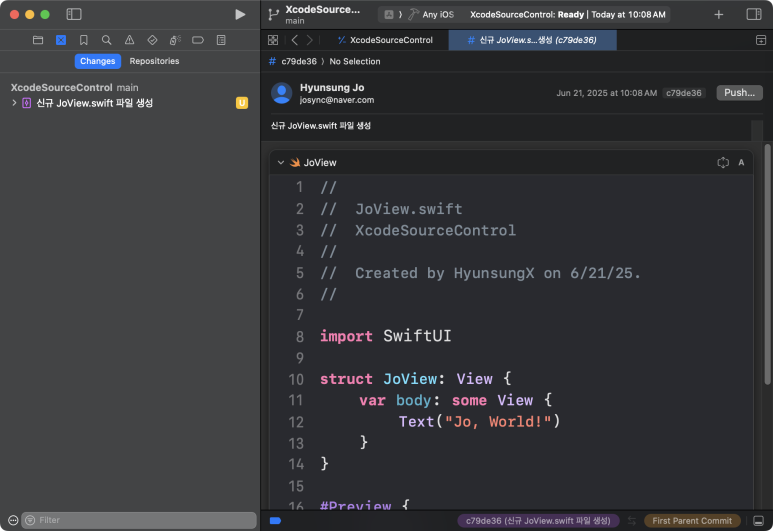Open the Project navigator folder icon
Screen dimensions: 773x531
pyautogui.click(x=38, y=40)
